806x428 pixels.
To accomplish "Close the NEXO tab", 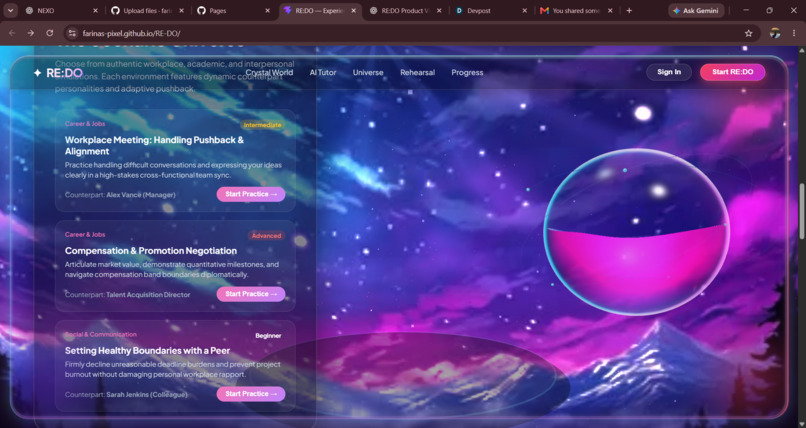I will (x=96, y=10).
